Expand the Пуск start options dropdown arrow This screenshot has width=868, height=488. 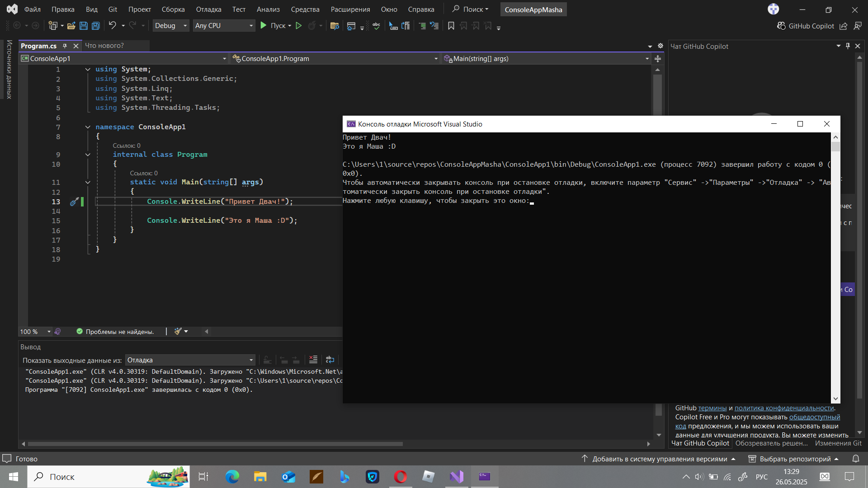[290, 26]
